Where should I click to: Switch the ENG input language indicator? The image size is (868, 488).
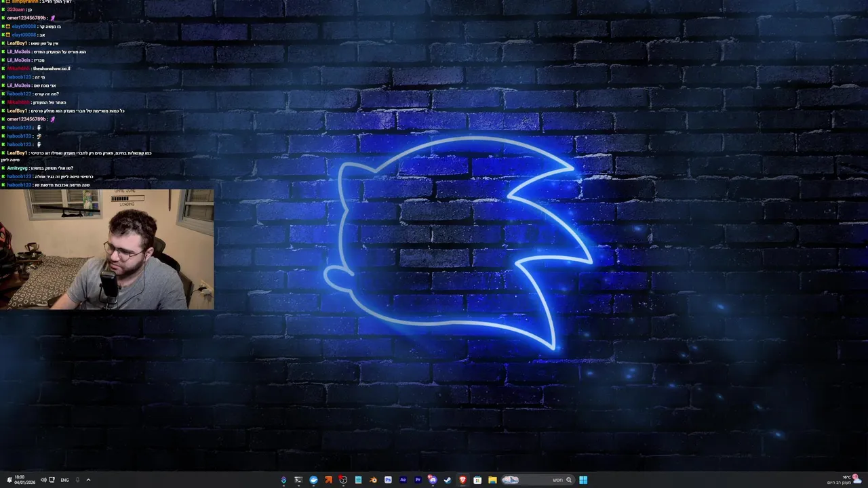click(64, 480)
